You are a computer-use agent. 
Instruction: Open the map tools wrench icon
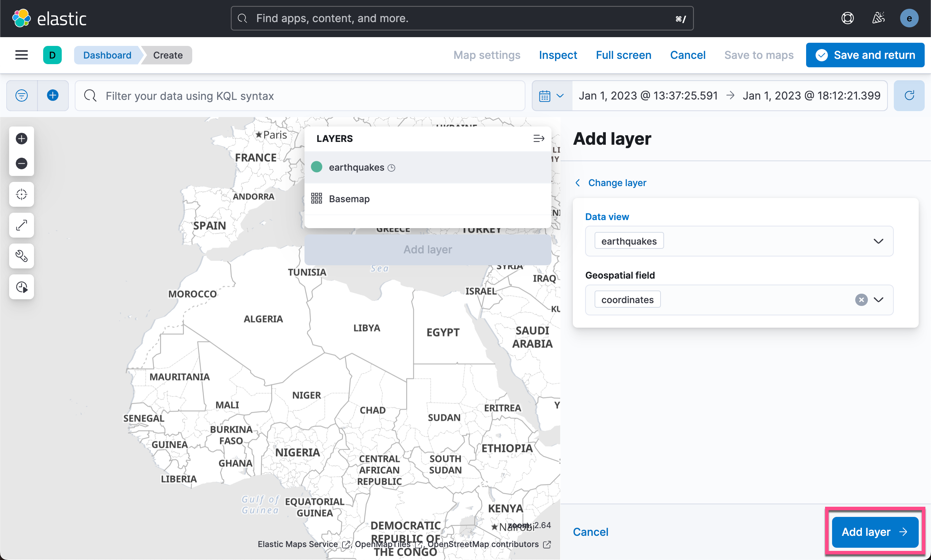21,256
